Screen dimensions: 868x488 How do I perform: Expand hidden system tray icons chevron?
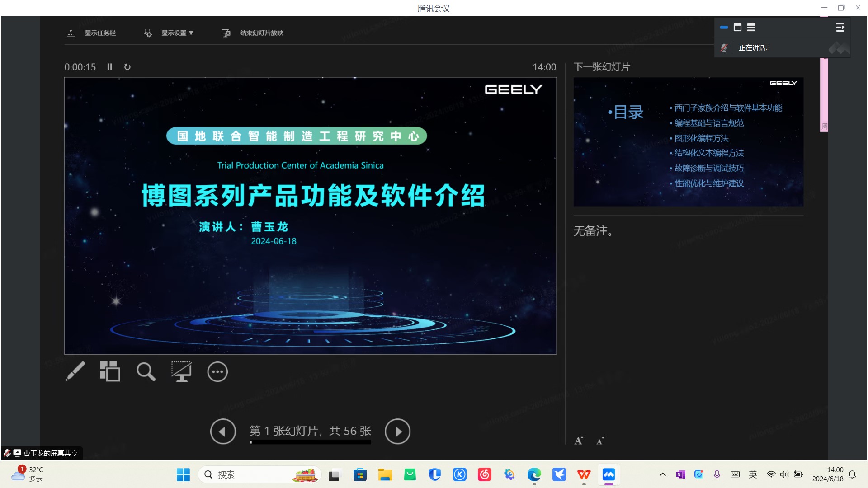pyautogui.click(x=663, y=474)
